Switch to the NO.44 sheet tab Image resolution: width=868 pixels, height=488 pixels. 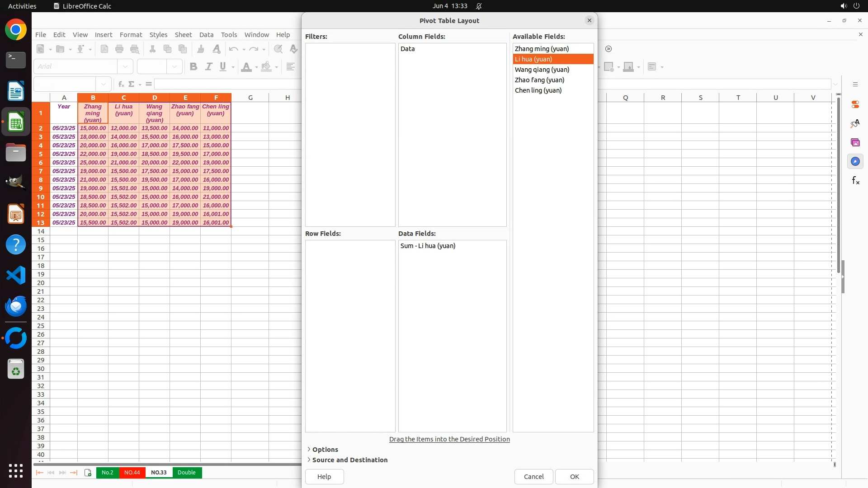tap(132, 473)
